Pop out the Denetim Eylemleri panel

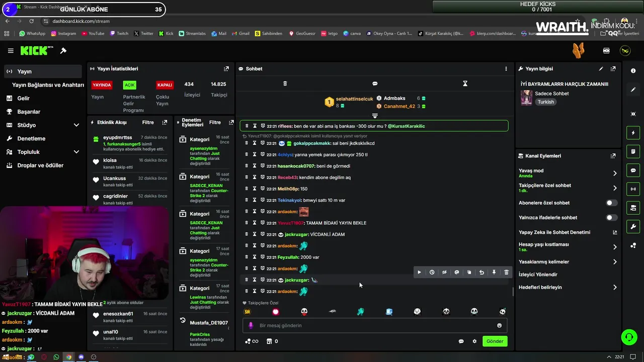231,122
